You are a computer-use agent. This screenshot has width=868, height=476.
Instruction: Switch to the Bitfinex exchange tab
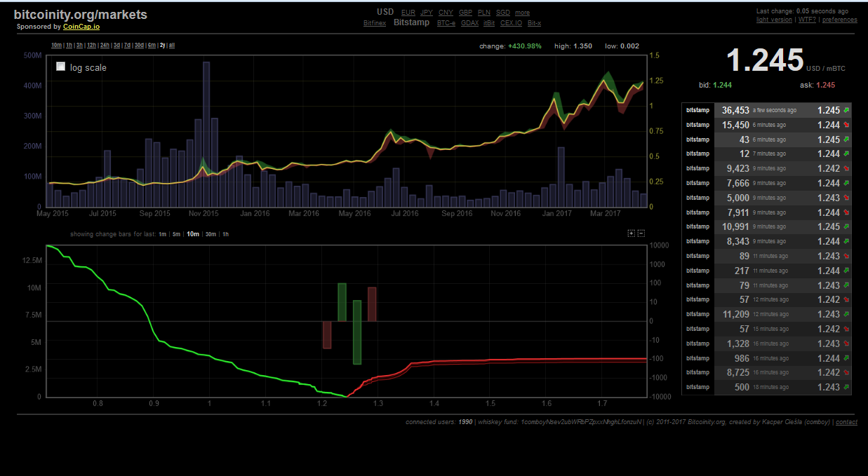(374, 22)
